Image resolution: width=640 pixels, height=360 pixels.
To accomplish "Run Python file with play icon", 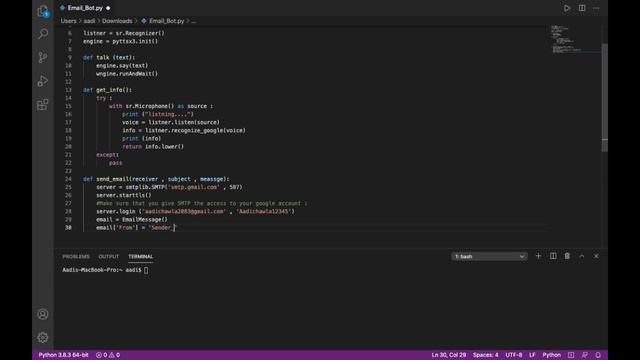I will click(x=567, y=8).
